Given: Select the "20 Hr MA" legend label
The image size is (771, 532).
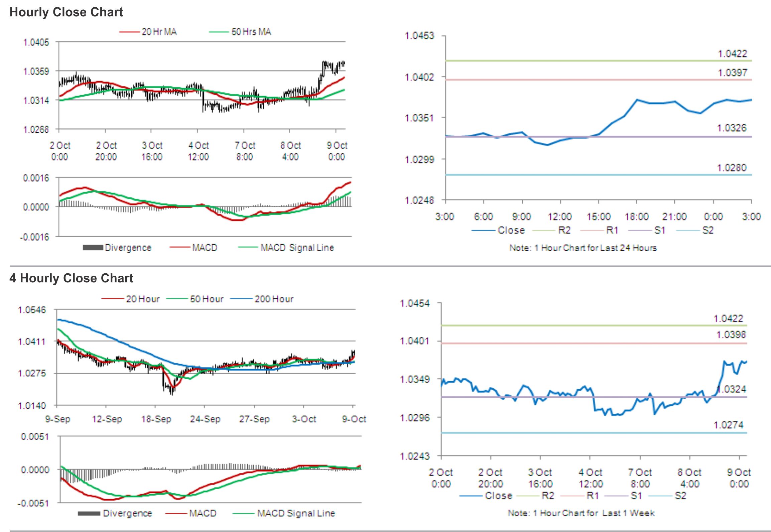Looking at the screenshot, I should pyautogui.click(x=159, y=32).
